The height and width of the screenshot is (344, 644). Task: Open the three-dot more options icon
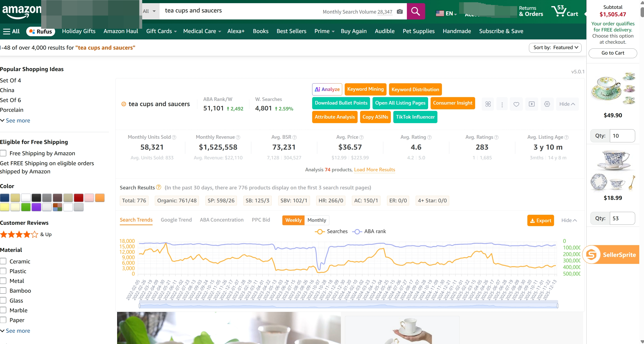502,104
